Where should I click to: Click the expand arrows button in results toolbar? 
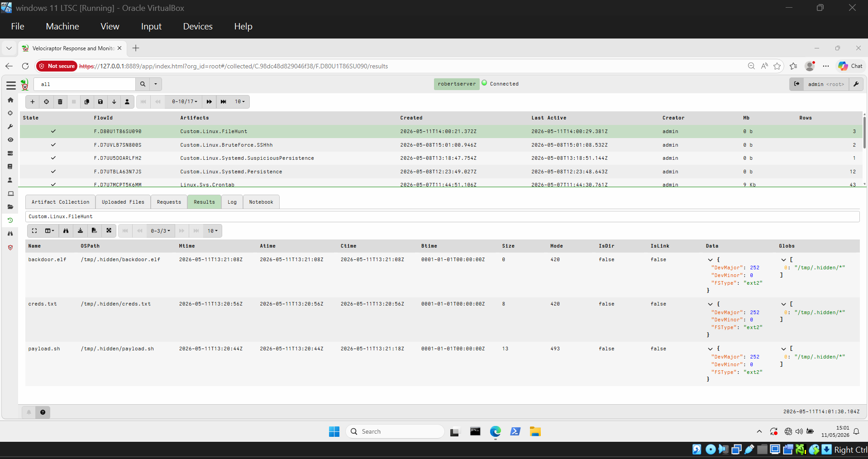tap(109, 231)
